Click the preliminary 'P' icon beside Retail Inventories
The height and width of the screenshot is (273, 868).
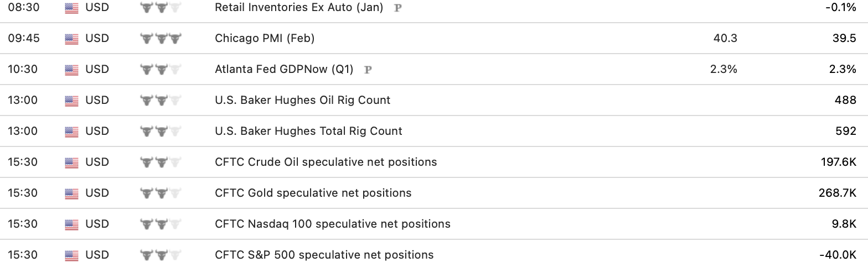click(x=397, y=8)
